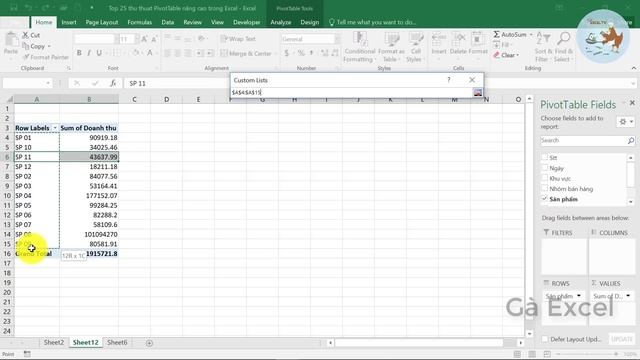This screenshot has width=640, height=360.
Task: Check the Khu vực field checkbox
Action: point(544,178)
